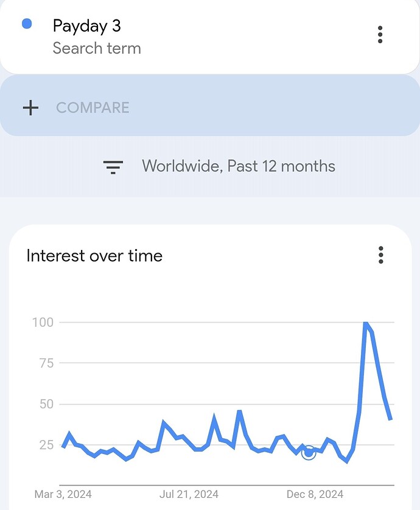
Task: Click the 75 gridline label
Action: pos(46,363)
